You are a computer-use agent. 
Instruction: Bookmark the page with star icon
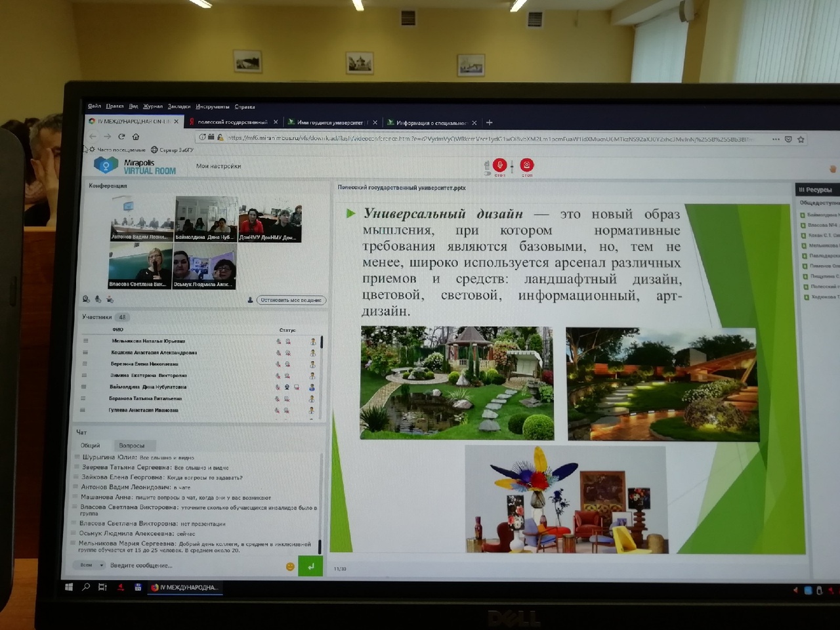[801, 139]
